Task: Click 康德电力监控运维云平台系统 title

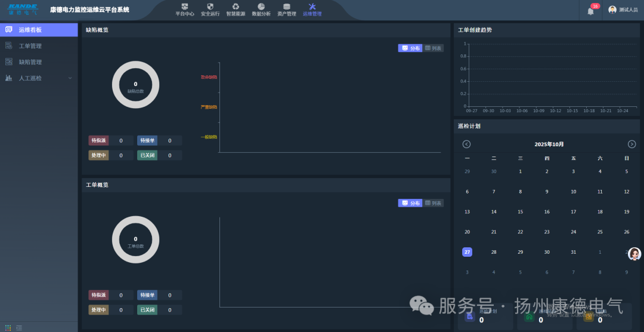Action: coord(89,10)
